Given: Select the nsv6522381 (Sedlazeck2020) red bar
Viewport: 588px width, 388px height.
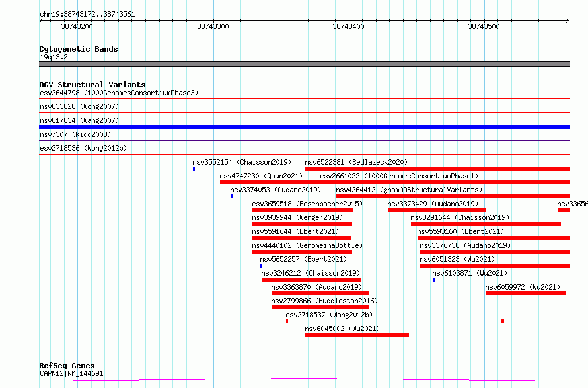Looking at the screenshot, I should [437, 169].
